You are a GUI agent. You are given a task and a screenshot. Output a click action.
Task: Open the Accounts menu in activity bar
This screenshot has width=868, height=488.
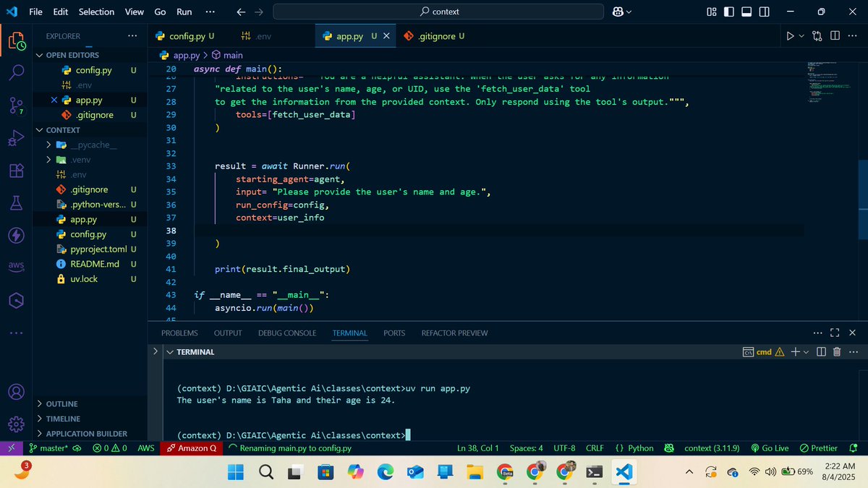[17, 391]
